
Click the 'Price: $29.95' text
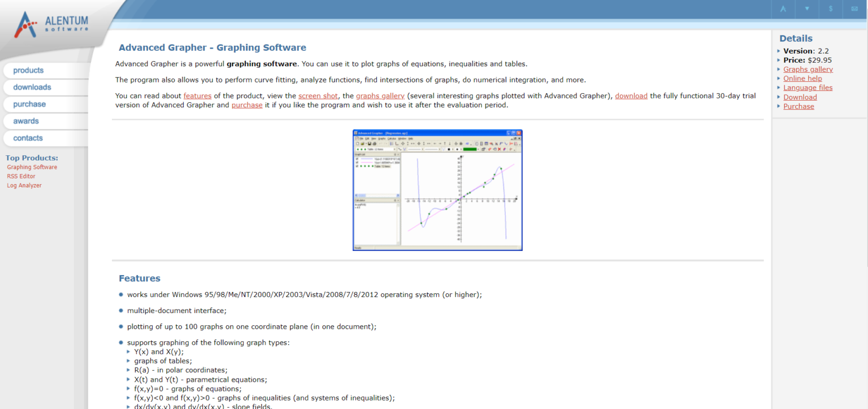coord(808,60)
